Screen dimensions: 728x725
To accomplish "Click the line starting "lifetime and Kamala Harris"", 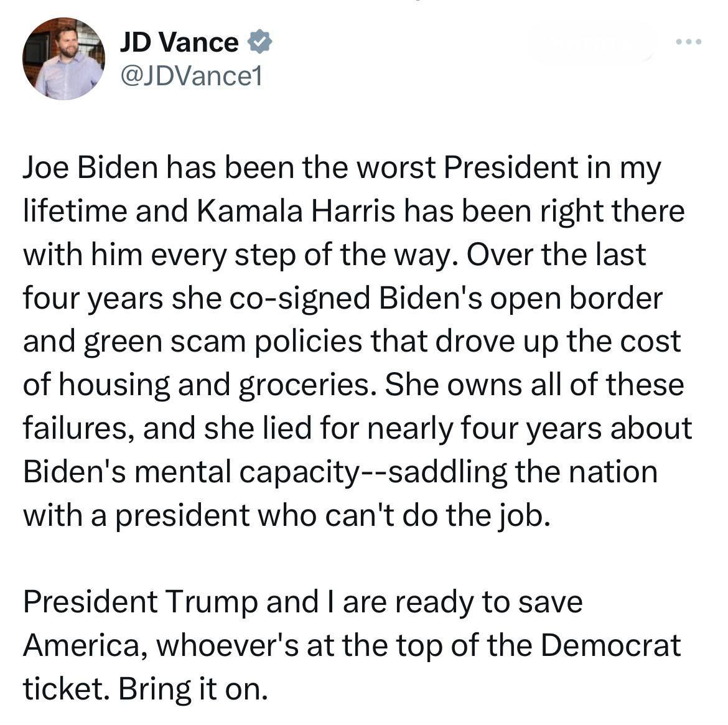I will tap(354, 212).
